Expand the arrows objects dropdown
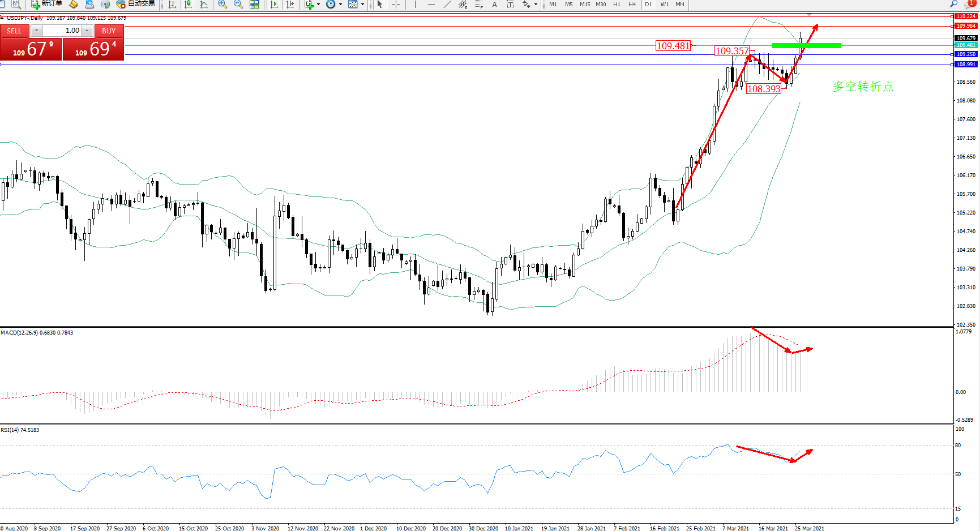The image size is (980, 531). coord(536,5)
